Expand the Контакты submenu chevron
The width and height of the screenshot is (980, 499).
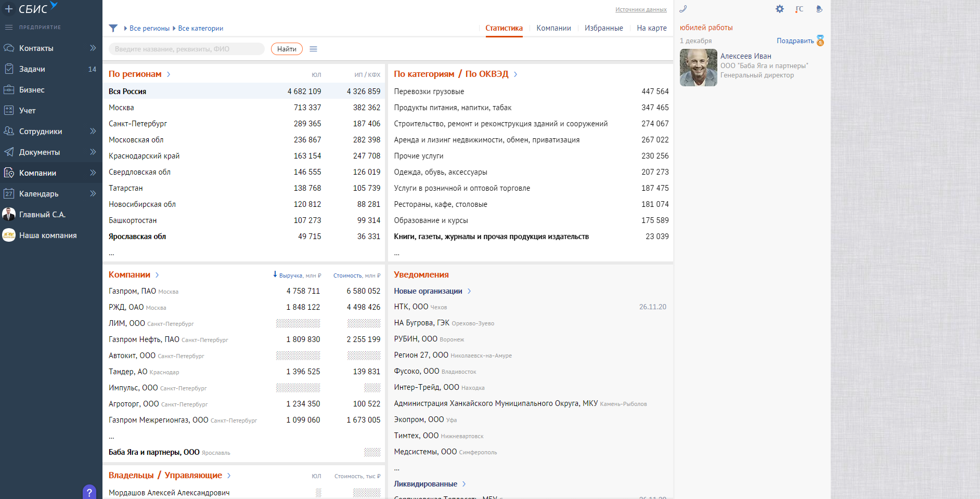[93, 48]
